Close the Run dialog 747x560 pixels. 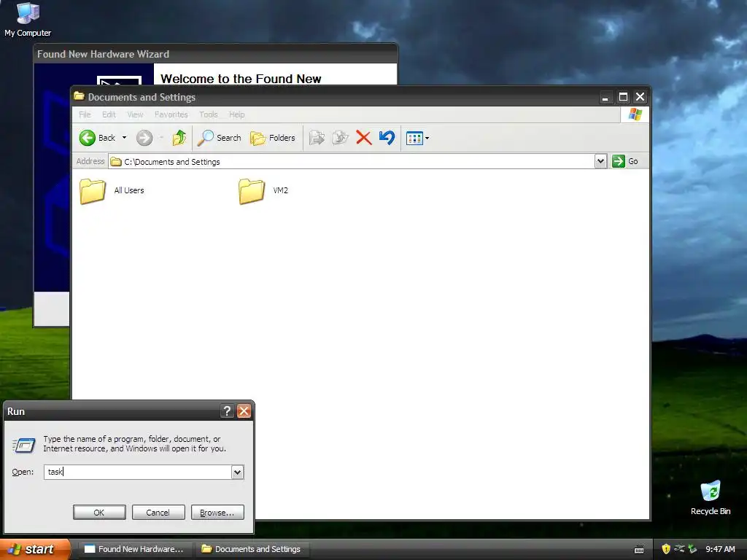244,411
